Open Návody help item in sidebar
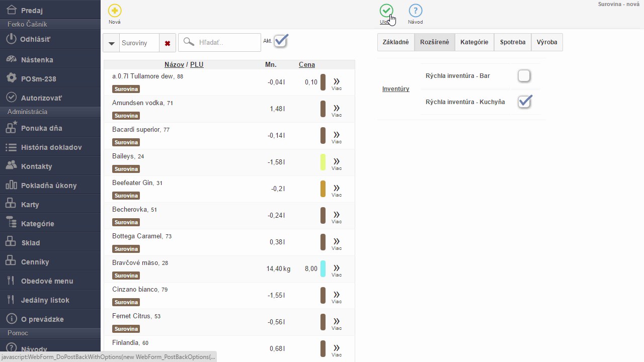Image resolution: width=644 pixels, height=362 pixels. pyautogui.click(x=50, y=349)
